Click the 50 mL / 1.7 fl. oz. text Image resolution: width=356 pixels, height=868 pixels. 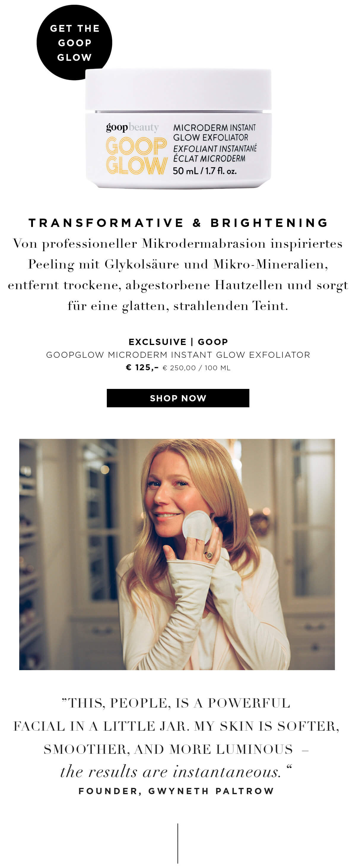pyautogui.click(x=205, y=171)
